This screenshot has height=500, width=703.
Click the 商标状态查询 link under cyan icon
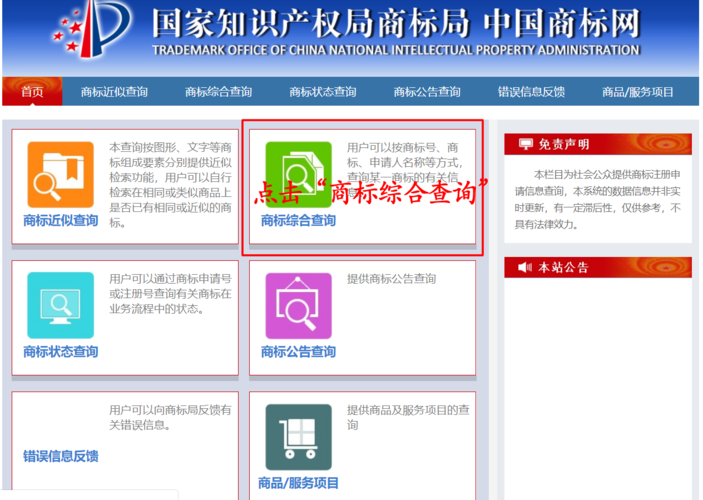[61, 352]
